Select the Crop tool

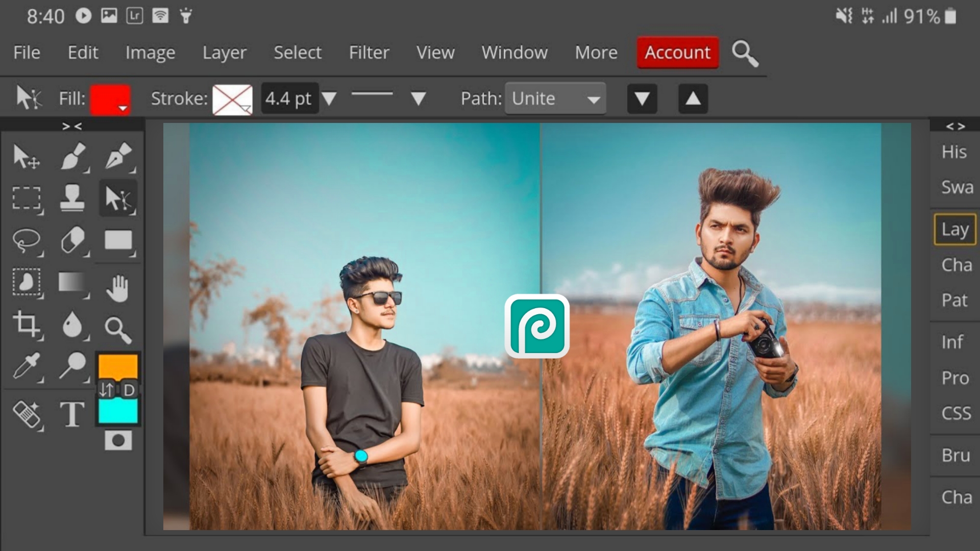pyautogui.click(x=26, y=324)
